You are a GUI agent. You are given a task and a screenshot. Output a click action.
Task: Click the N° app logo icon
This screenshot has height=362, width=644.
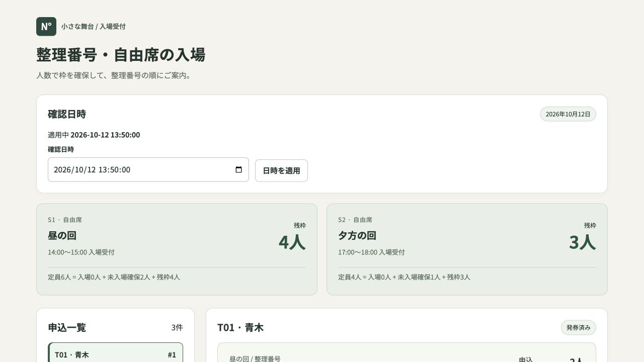46,27
